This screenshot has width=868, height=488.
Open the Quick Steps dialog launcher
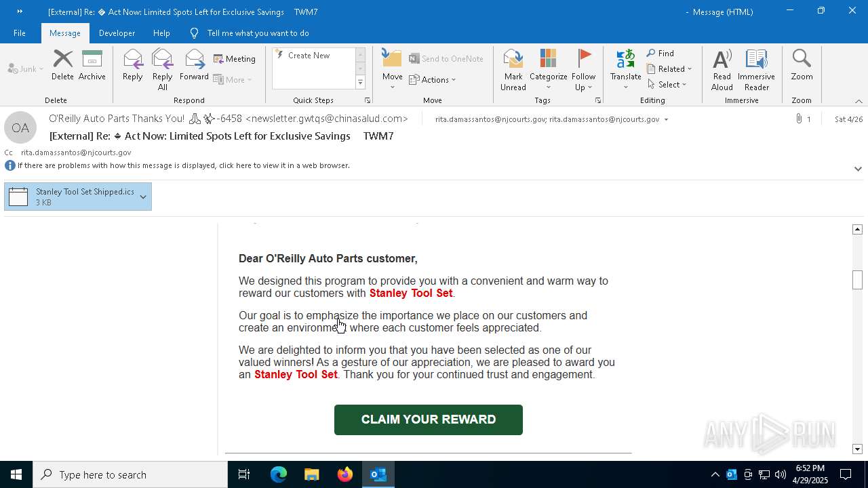pos(368,100)
